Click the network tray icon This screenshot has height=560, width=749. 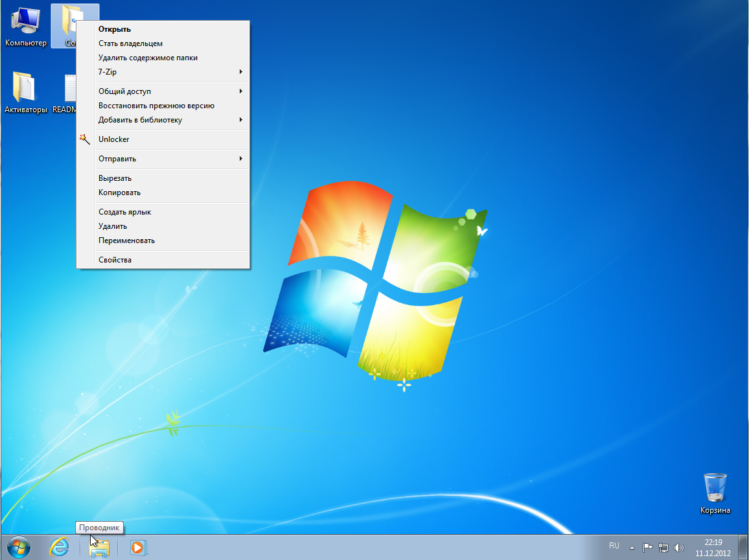[x=663, y=547]
